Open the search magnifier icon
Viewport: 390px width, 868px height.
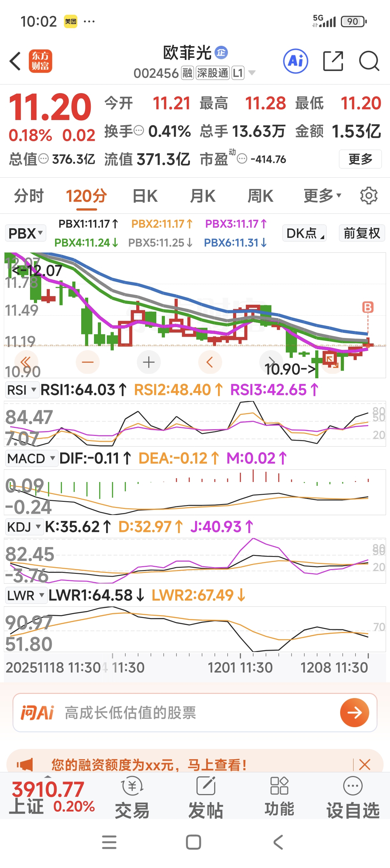click(369, 61)
